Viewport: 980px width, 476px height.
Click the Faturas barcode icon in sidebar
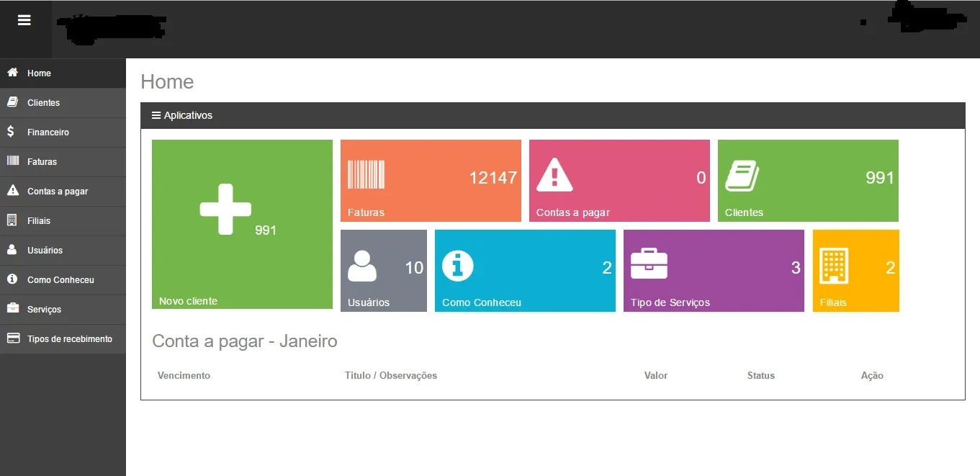[12, 161]
